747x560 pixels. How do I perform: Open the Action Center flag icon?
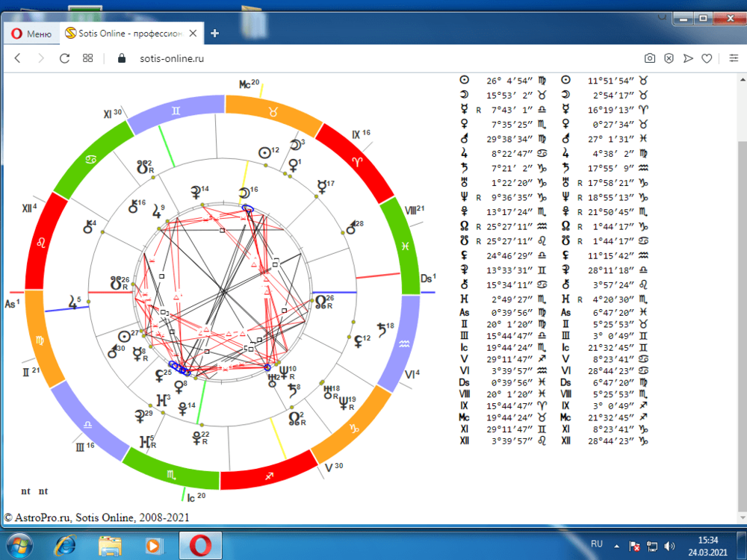tap(634, 547)
